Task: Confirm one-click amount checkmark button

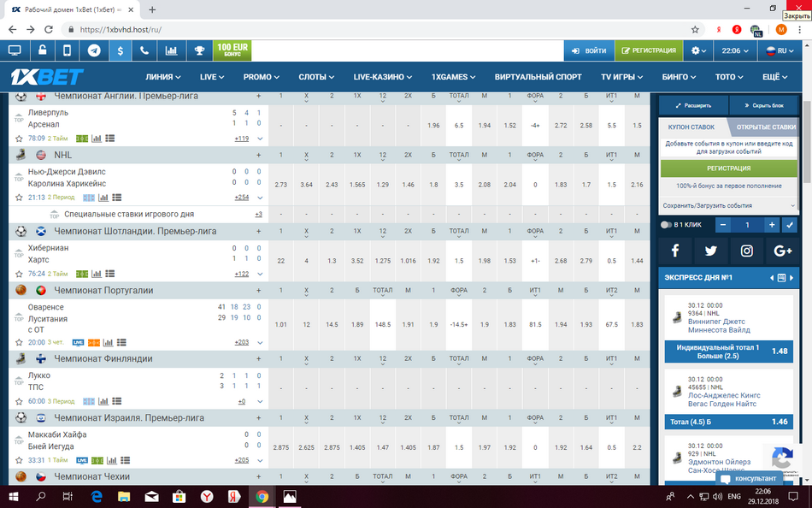Action: (790, 225)
